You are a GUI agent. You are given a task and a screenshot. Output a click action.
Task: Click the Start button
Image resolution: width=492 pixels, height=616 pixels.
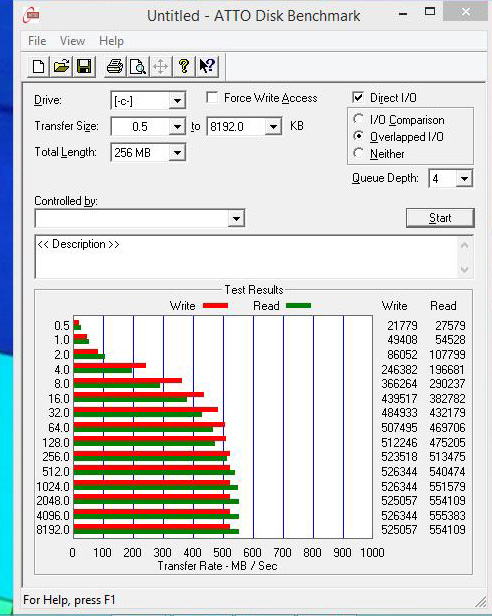[440, 218]
